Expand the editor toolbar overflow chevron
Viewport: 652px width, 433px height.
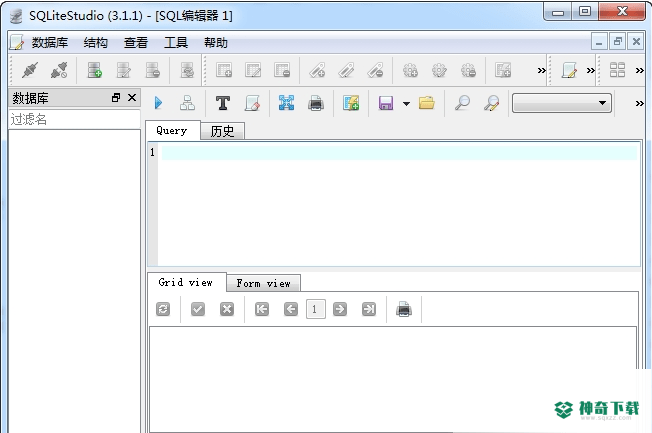point(640,103)
